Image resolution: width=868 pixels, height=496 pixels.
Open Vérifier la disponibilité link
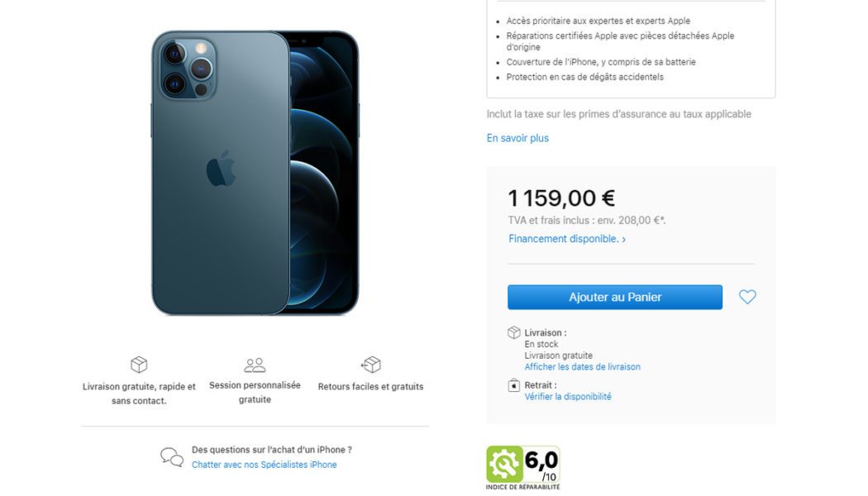pos(568,397)
